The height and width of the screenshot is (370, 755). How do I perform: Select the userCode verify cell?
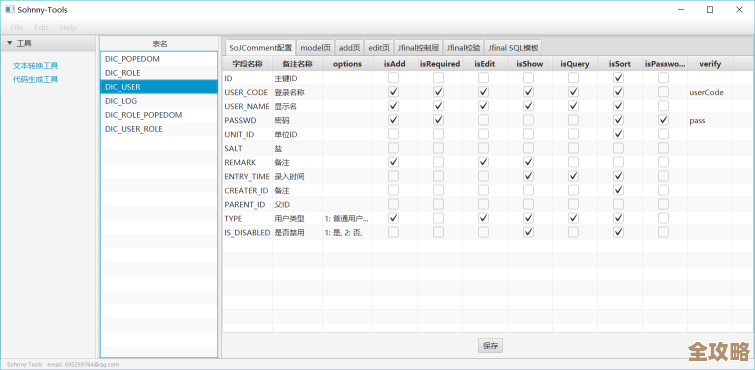click(x=710, y=92)
